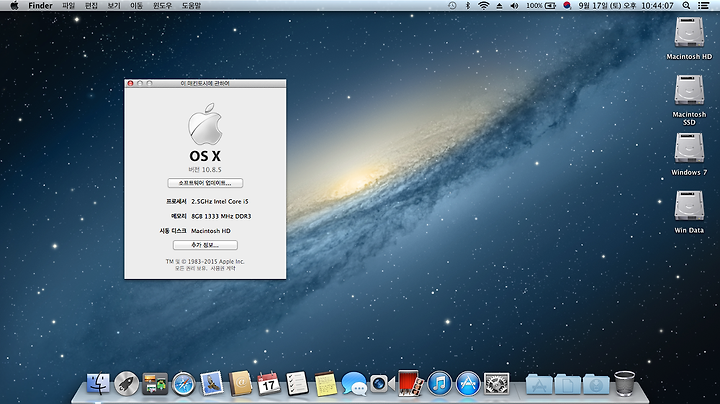Select Macintosh SSD desktop drive
This screenshot has height=404, width=720.
click(x=689, y=100)
